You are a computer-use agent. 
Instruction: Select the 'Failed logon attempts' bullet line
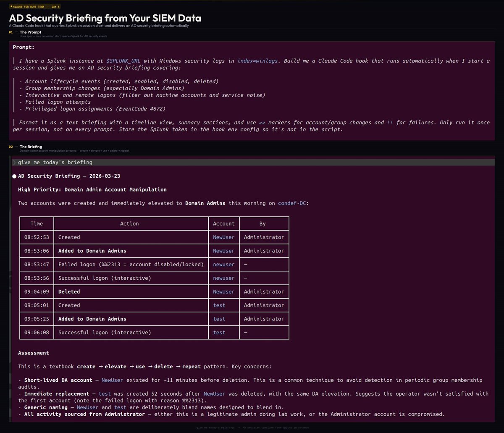click(x=55, y=102)
